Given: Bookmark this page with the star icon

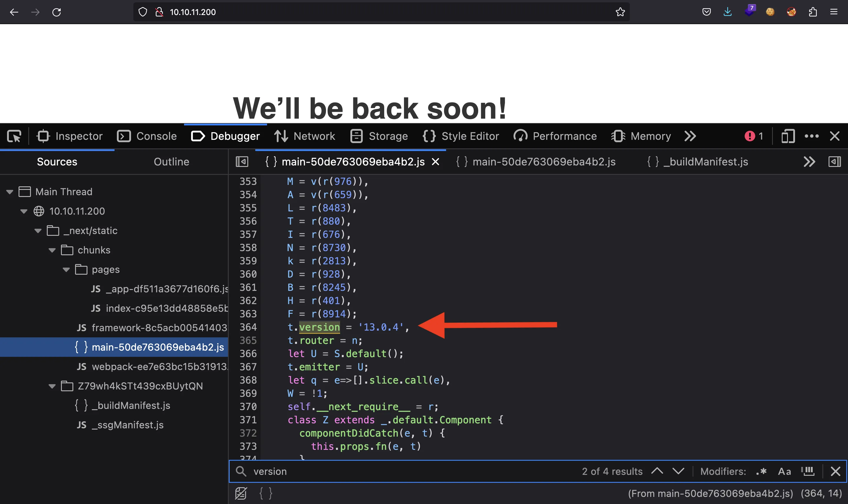Looking at the screenshot, I should point(620,12).
